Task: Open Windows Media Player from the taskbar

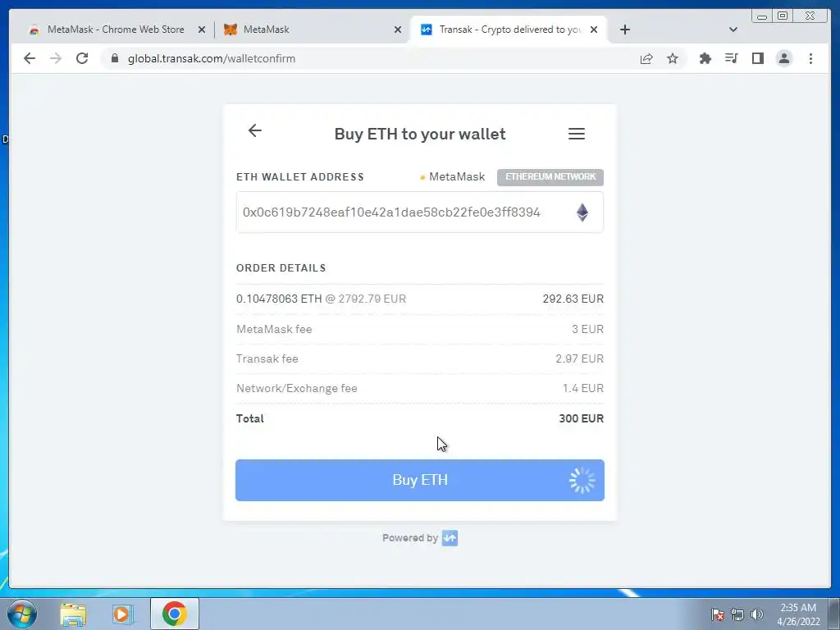Action: click(x=123, y=614)
